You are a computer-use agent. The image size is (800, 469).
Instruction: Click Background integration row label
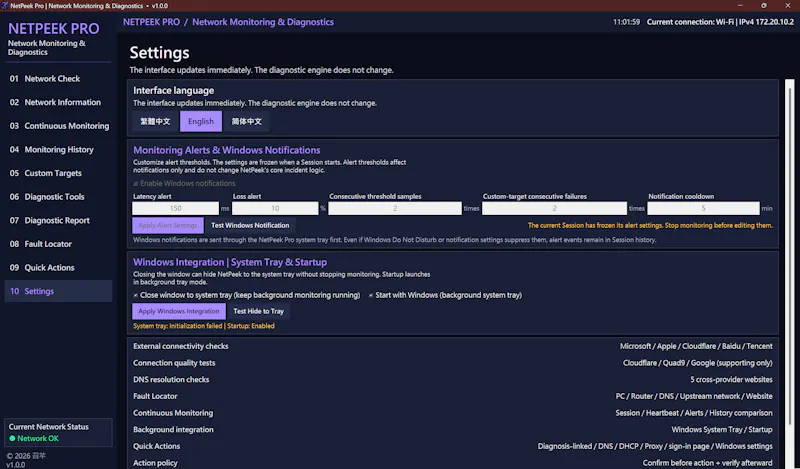pos(173,430)
